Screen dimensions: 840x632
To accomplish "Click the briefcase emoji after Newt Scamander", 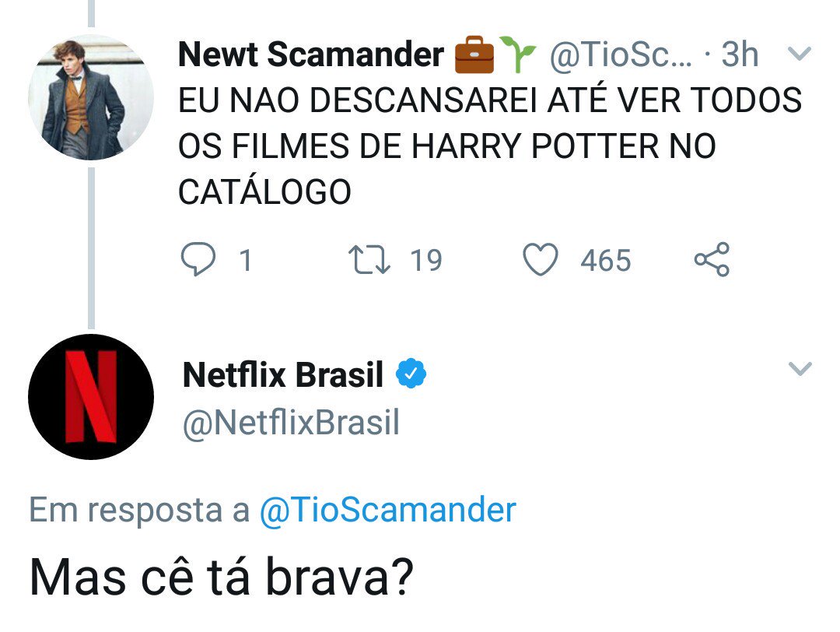I will (x=474, y=55).
